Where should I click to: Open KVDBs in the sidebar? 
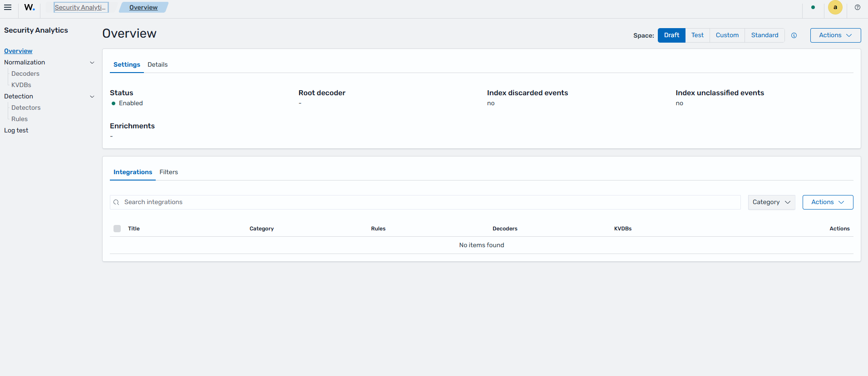tap(21, 85)
